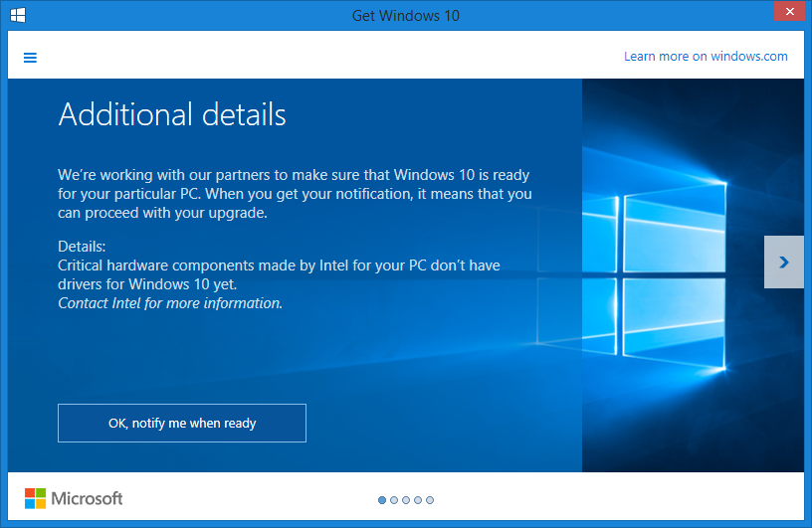Select the second page indicator dot
This screenshot has height=528, width=812.
(x=394, y=500)
